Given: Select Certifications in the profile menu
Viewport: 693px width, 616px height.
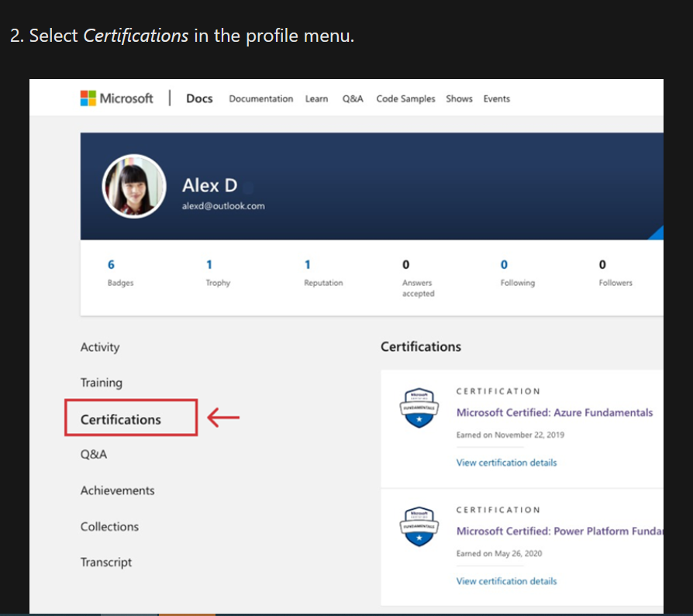Looking at the screenshot, I should tap(121, 419).
